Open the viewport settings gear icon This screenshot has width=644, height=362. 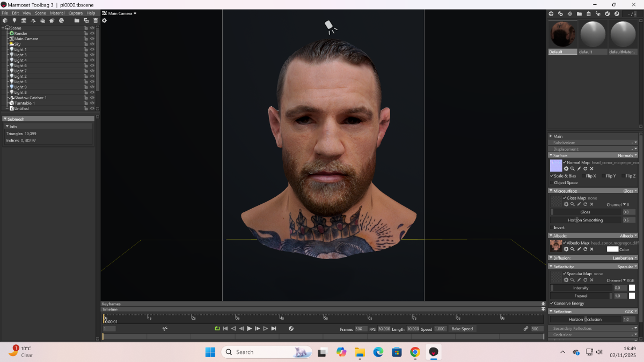click(x=104, y=20)
